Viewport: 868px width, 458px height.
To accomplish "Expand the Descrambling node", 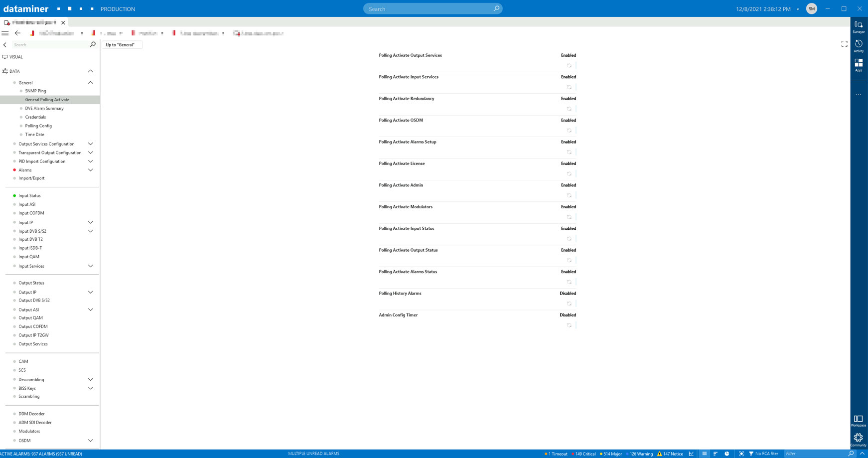I will (91, 380).
